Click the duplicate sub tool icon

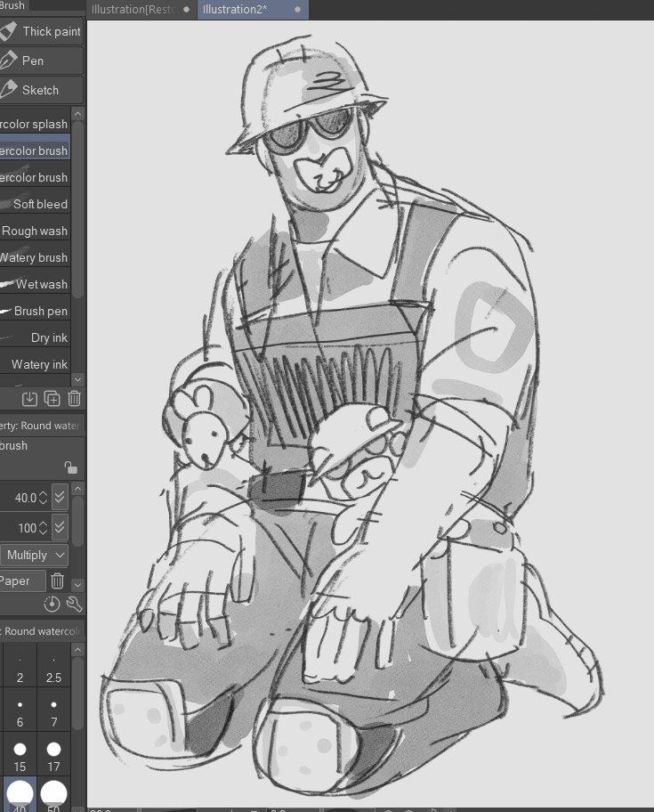(x=52, y=399)
